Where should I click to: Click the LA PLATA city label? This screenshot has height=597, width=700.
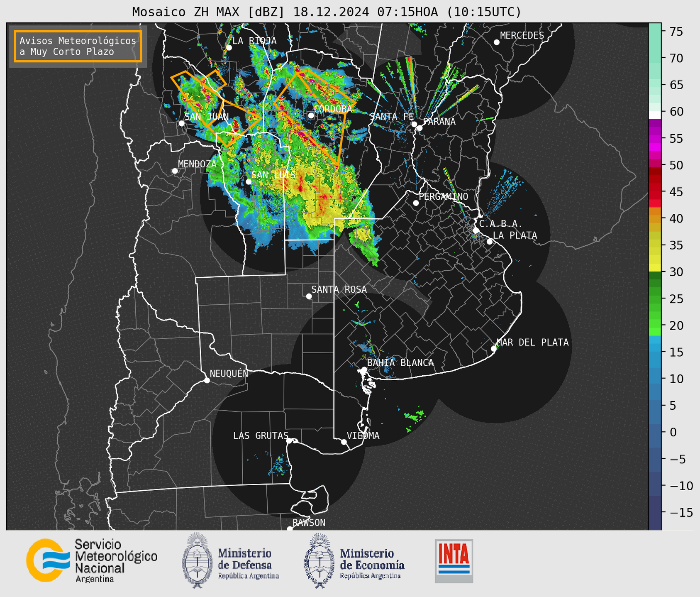(515, 235)
